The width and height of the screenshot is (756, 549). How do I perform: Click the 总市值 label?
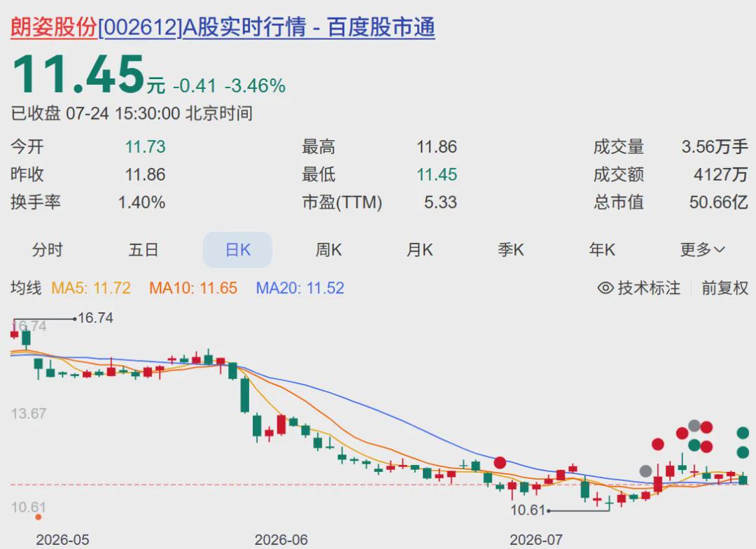pyautogui.click(x=619, y=202)
